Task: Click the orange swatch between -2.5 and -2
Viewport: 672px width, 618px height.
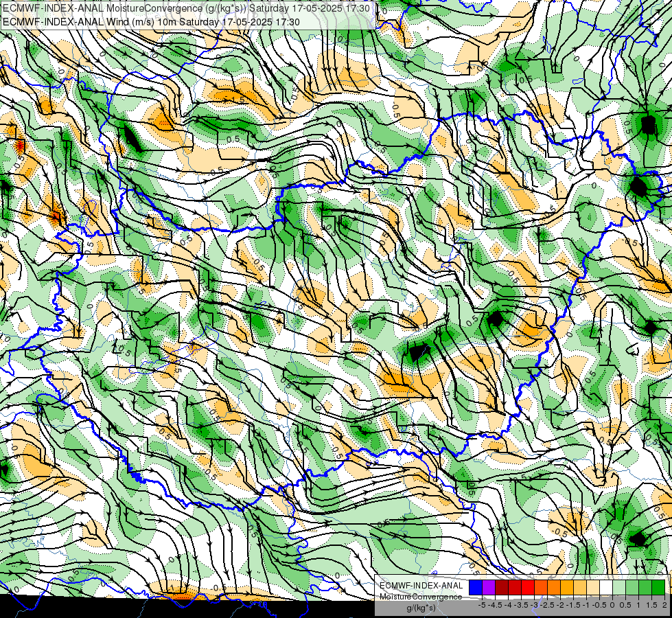Action: click(554, 588)
